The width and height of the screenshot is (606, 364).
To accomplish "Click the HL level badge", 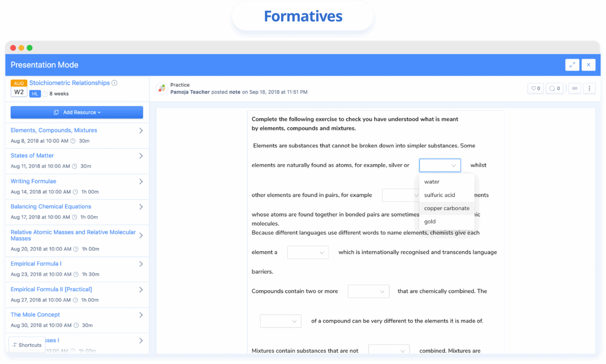I will click(35, 94).
